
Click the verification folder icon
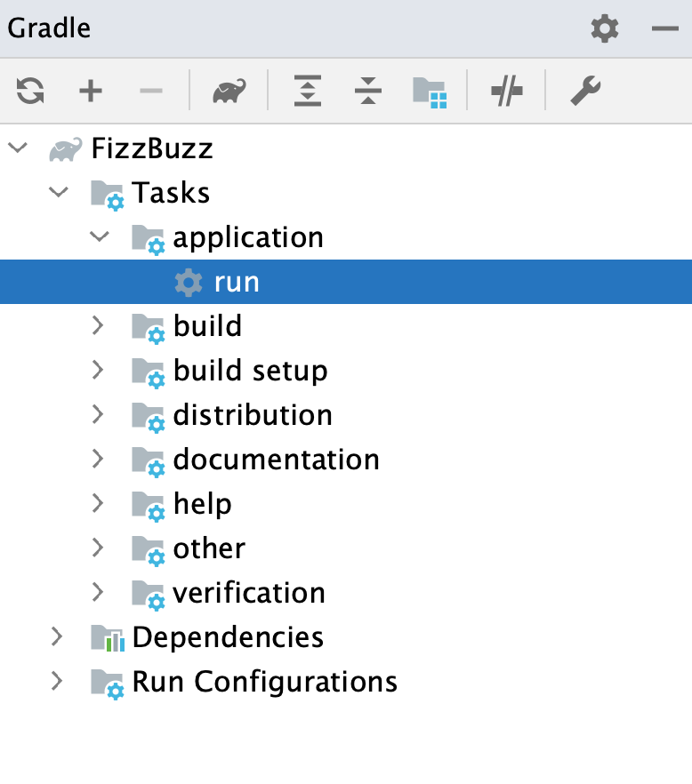(x=149, y=595)
